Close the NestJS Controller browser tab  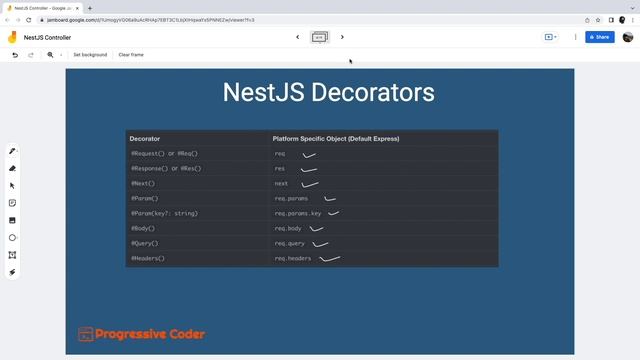tap(77, 8)
